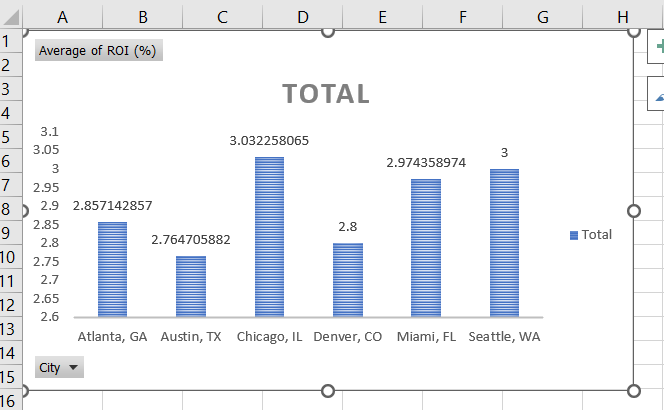The image size is (664, 410).
Task: Click the 2.974358974 data label
Action: 426,162
